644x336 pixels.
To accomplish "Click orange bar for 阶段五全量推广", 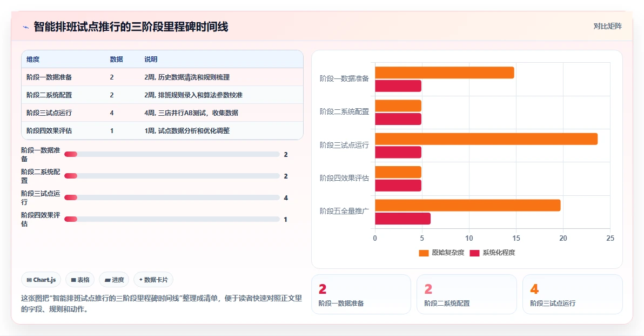I will (x=468, y=205).
